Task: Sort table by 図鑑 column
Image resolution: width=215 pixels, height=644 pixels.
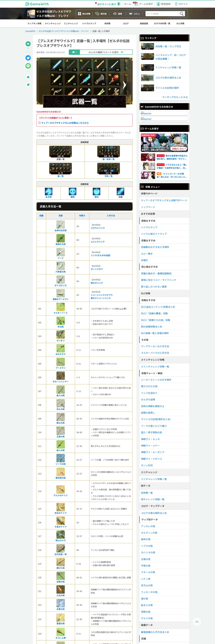Action: (x=41, y=216)
